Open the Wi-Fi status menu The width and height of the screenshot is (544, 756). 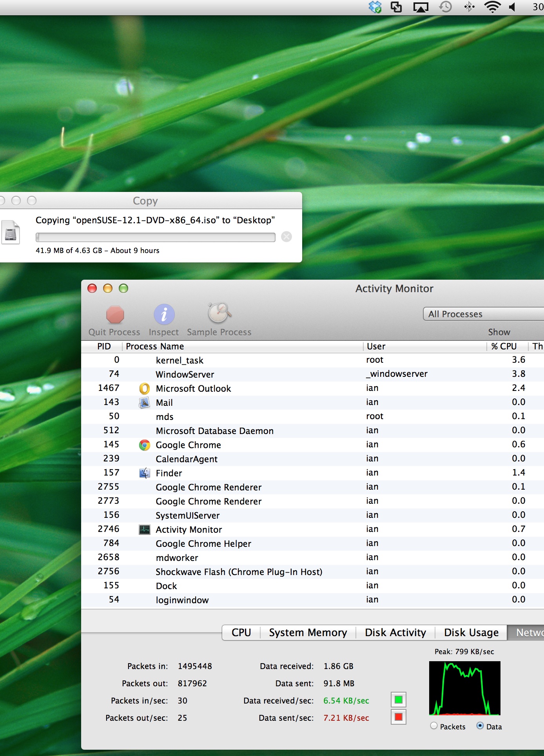point(492,7)
